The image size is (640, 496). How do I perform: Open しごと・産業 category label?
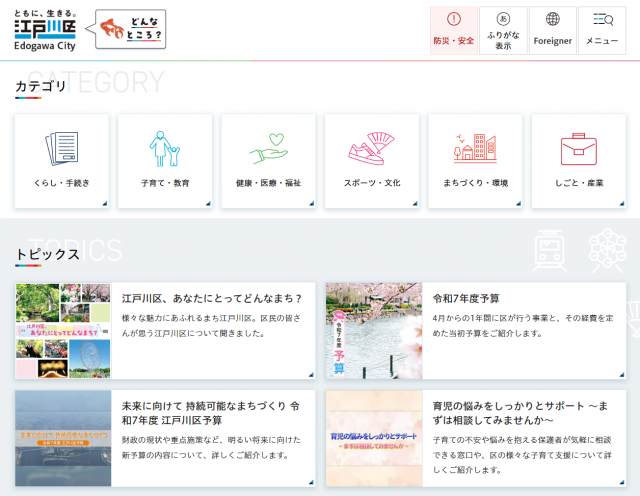point(579,183)
